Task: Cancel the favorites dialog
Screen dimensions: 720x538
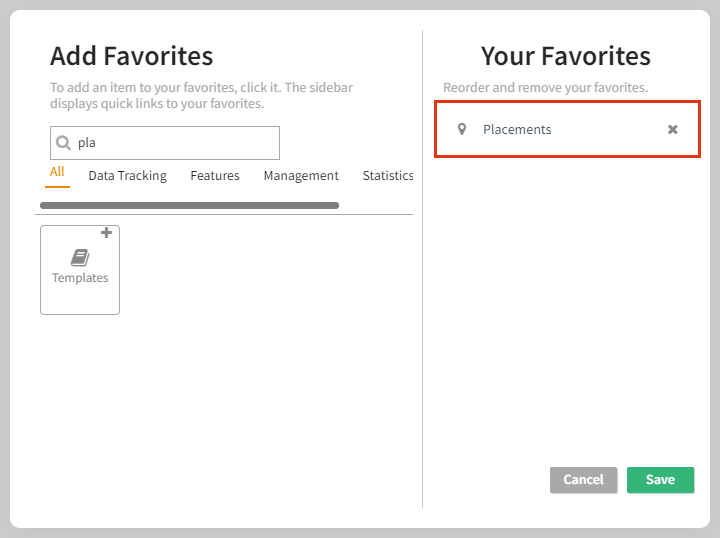Action: pyautogui.click(x=583, y=480)
